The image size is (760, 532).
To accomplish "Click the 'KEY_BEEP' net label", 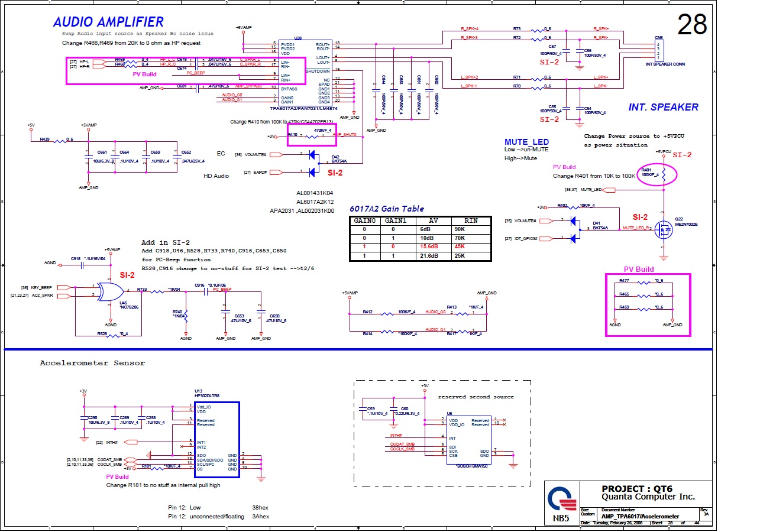I will [x=41, y=287].
